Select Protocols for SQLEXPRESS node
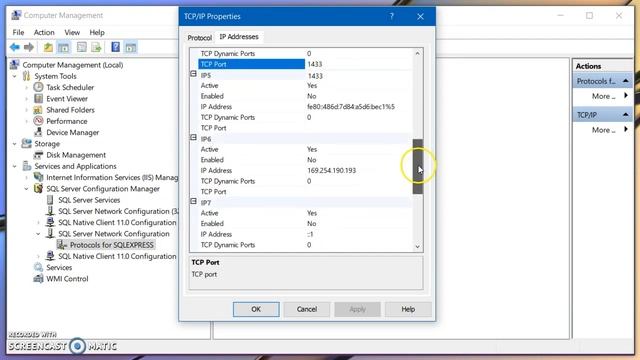 click(x=111, y=245)
